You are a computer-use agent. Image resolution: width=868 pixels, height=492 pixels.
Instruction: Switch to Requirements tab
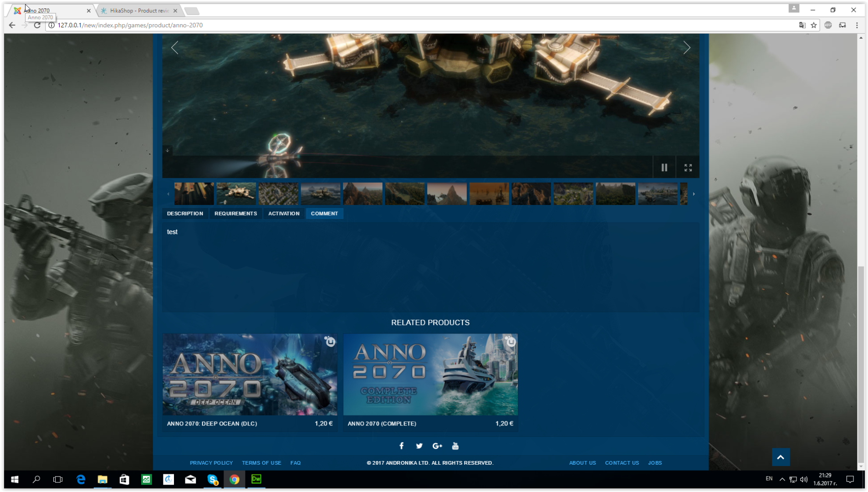(x=235, y=214)
